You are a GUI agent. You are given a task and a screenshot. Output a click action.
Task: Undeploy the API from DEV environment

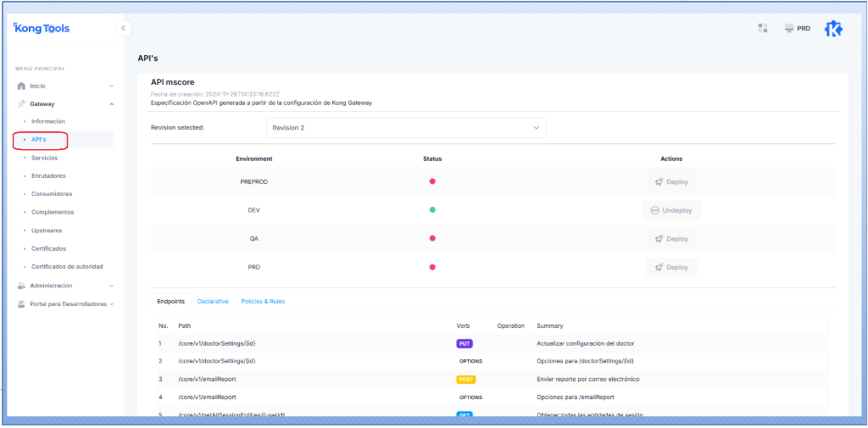[x=671, y=210]
